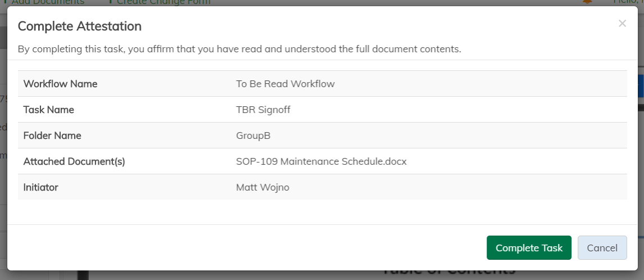Select the 'To Be Read Workflow' value
Screen dimensions: 644x280
pos(285,84)
